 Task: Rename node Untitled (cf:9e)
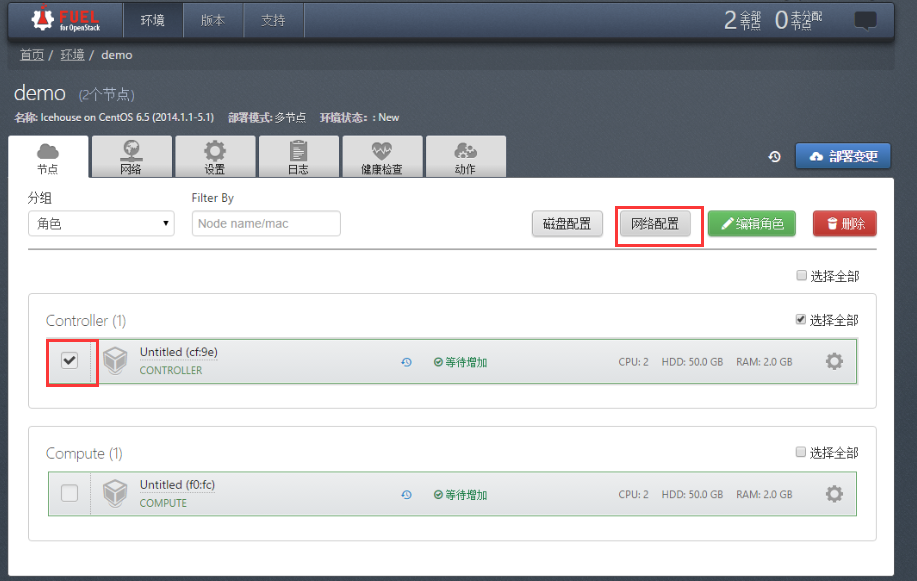(x=178, y=352)
